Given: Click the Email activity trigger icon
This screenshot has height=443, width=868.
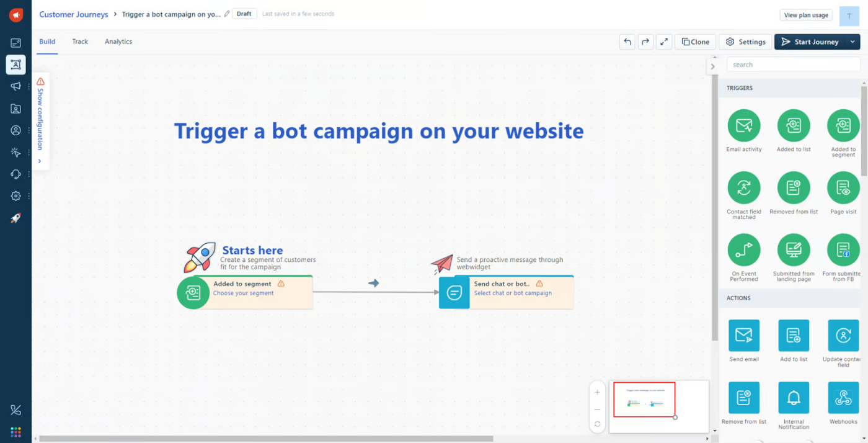Looking at the screenshot, I should click(743, 125).
